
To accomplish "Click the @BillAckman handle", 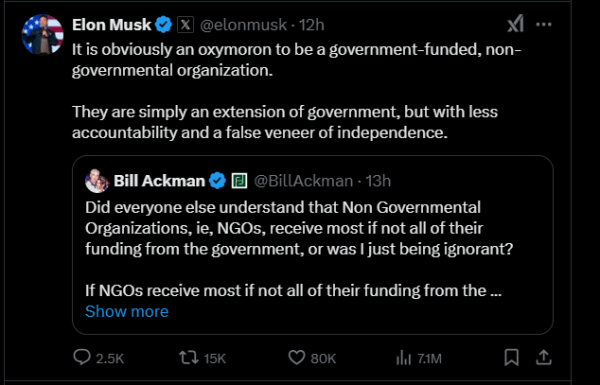I will click(x=303, y=181).
